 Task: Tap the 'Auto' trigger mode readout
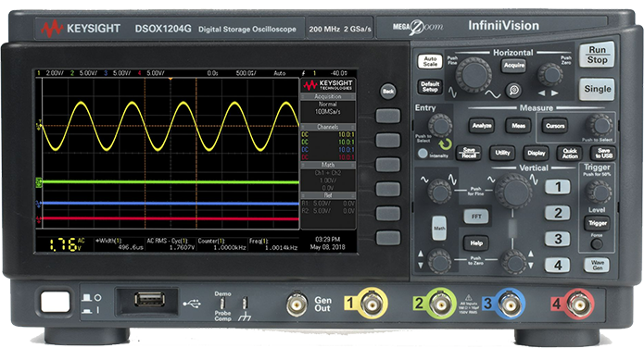(x=280, y=73)
